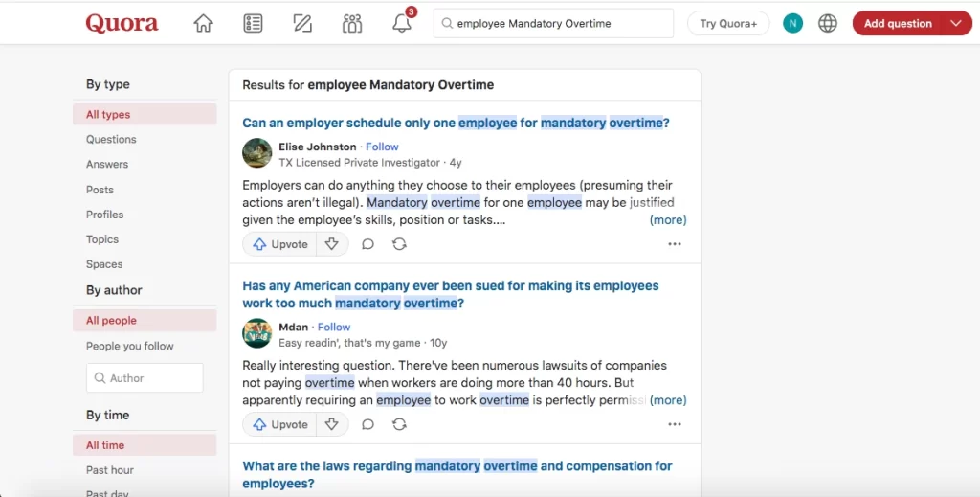Filter results by Topics
The height and width of the screenshot is (497, 980).
pos(102,239)
